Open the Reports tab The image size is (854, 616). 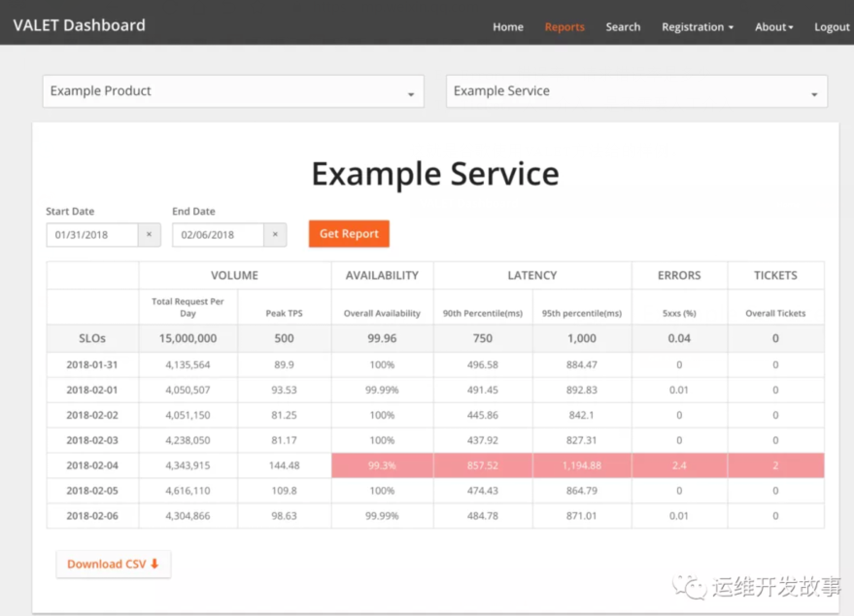click(564, 27)
